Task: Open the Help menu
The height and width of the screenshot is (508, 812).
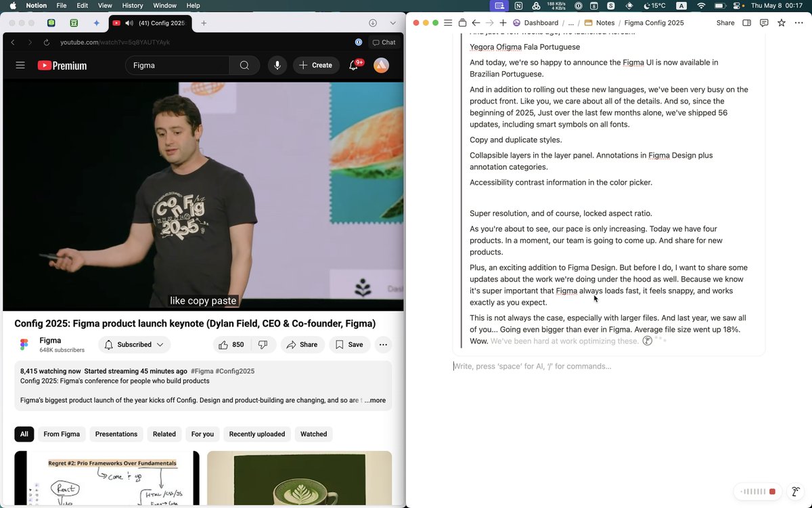Action: 193,5
